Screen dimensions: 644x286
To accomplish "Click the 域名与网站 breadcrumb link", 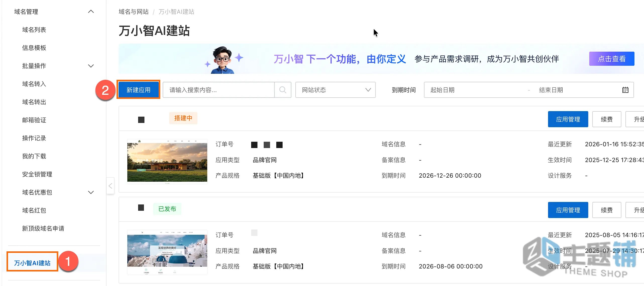I will pyautogui.click(x=134, y=12).
